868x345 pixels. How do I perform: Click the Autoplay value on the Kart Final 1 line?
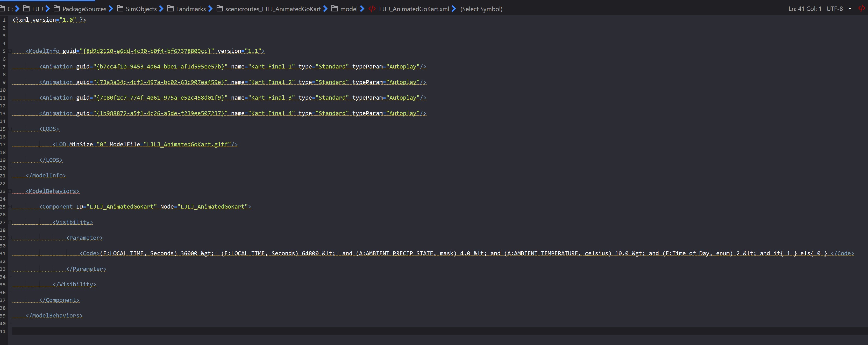(x=403, y=66)
